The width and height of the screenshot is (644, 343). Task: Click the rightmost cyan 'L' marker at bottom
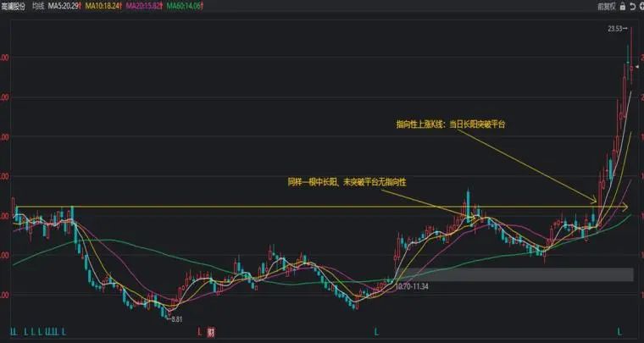(x=619, y=329)
